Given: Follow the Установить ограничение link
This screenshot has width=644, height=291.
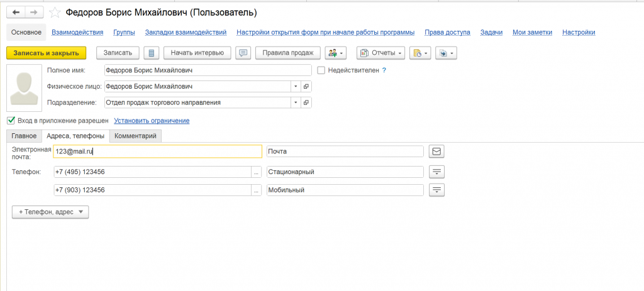Looking at the screenshot, I should coord(152,121).
